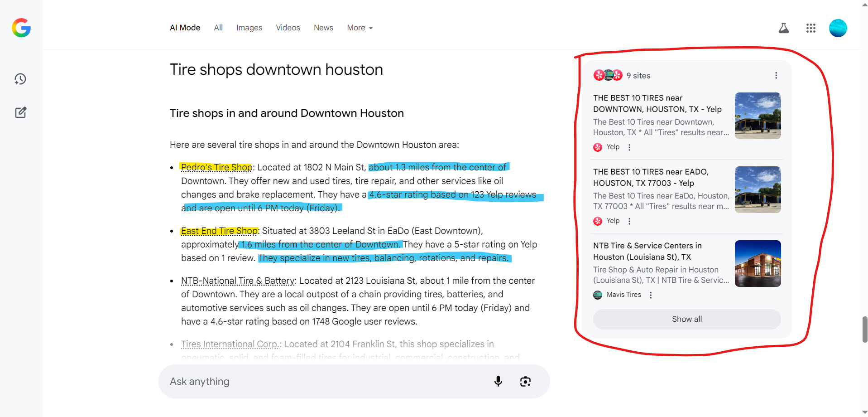Image resolution: width=868 pixels, height=417 pixels.
Task: Click Yelp favicon under the EaDo result
Action: (598, 221)
